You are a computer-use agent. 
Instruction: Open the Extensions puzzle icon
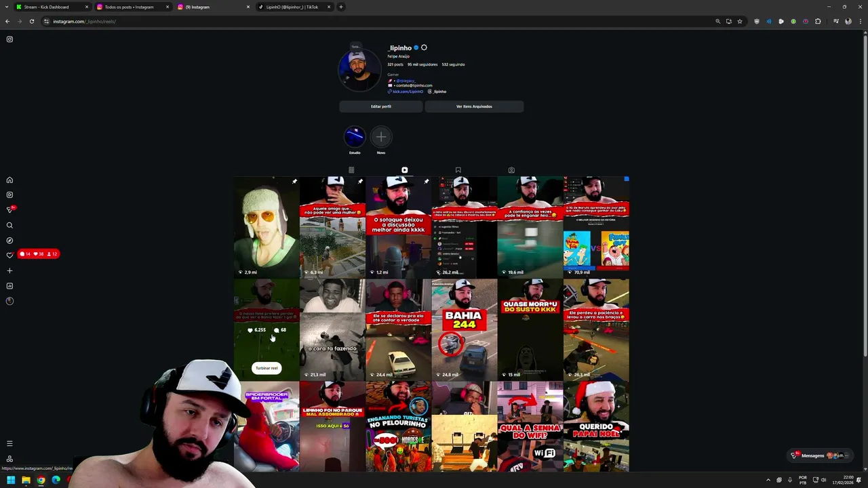pyautogui.click(x=818, y=21)
